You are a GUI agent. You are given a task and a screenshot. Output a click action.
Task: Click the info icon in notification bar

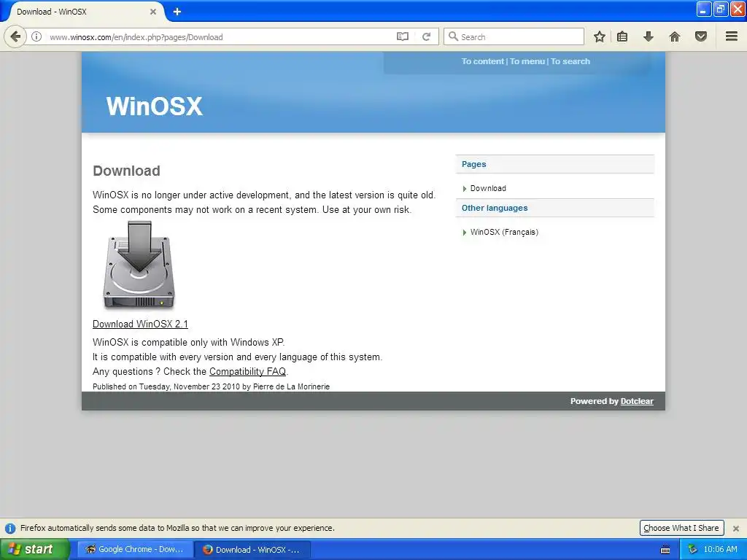[x=10, y=528]
